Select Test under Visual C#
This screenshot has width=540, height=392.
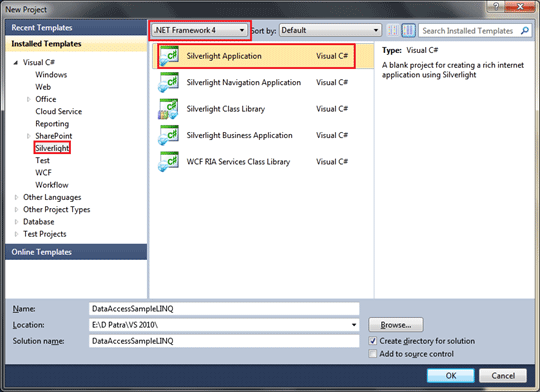(x=42, y=161)
